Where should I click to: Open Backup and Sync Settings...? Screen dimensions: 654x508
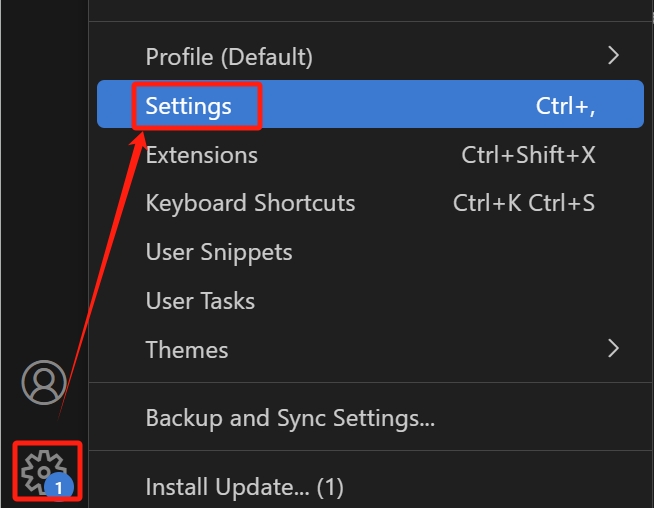coord(370,417)
